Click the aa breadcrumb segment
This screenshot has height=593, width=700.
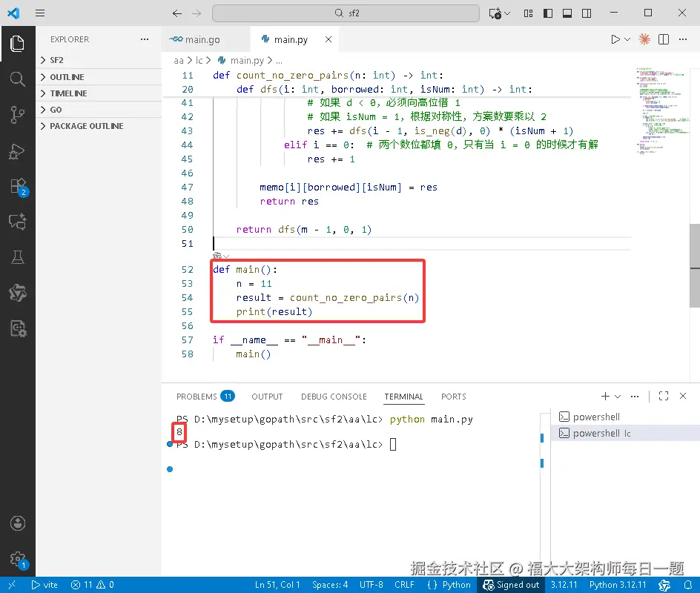click(x=179, y=60)
